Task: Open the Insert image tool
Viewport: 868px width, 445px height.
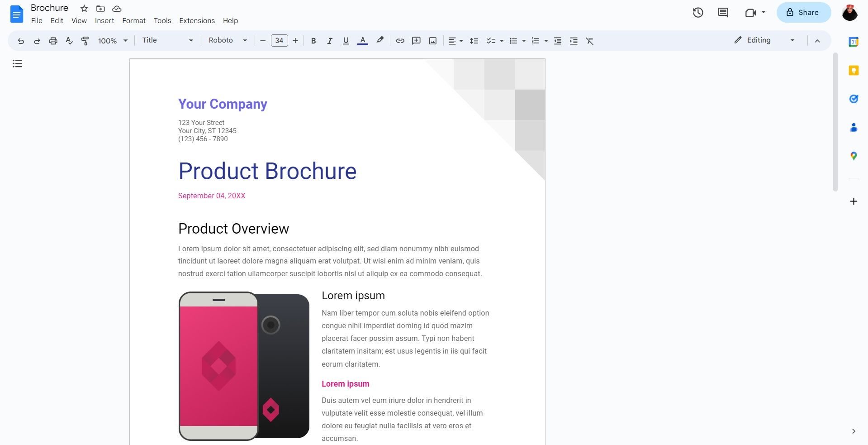Action: (432, 41)
